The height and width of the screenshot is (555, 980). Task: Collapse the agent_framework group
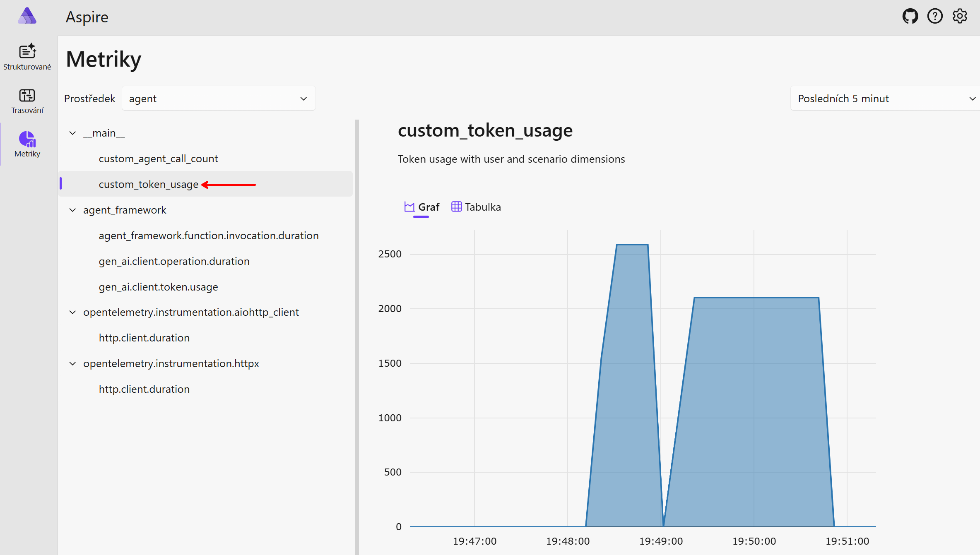point(72,210)
